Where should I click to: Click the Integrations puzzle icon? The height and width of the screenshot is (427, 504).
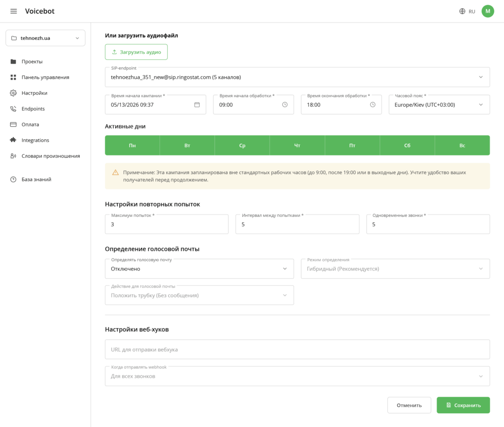click(13, 140)
